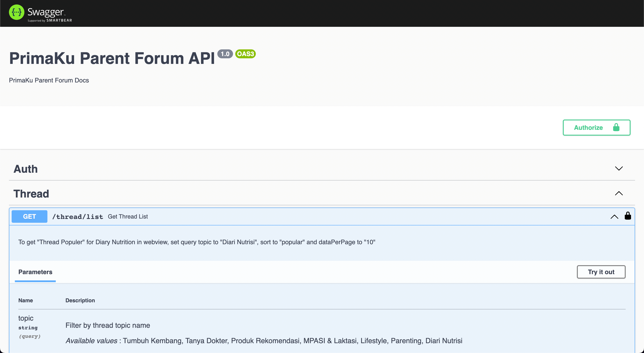Click the Description column header
Image resolution: width=644 pixels, height=353 pixels.
tap(80, 300)
